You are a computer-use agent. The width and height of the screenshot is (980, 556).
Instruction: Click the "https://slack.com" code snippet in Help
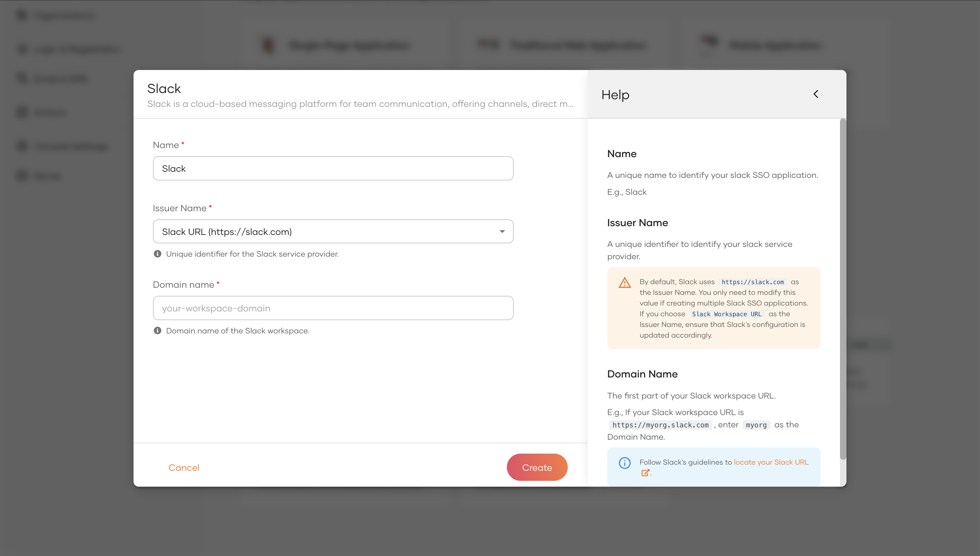pyautogui.click(x=752, y=282)
